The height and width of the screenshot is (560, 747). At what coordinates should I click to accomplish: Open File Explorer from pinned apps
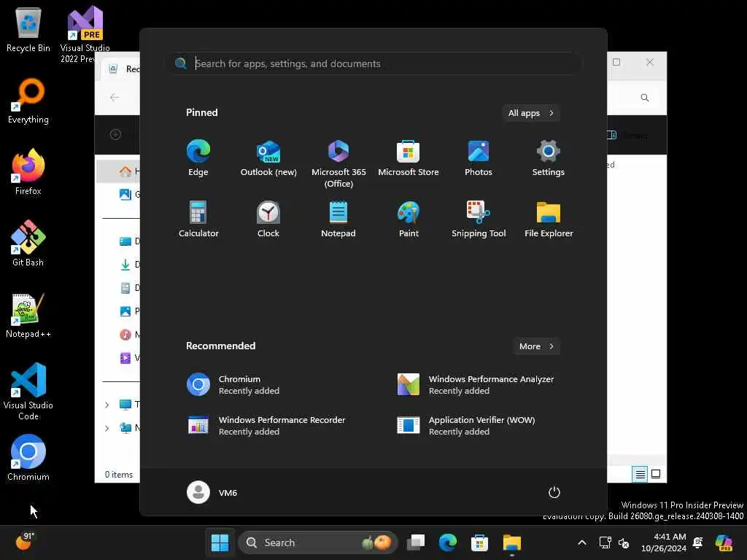(549, 219)
